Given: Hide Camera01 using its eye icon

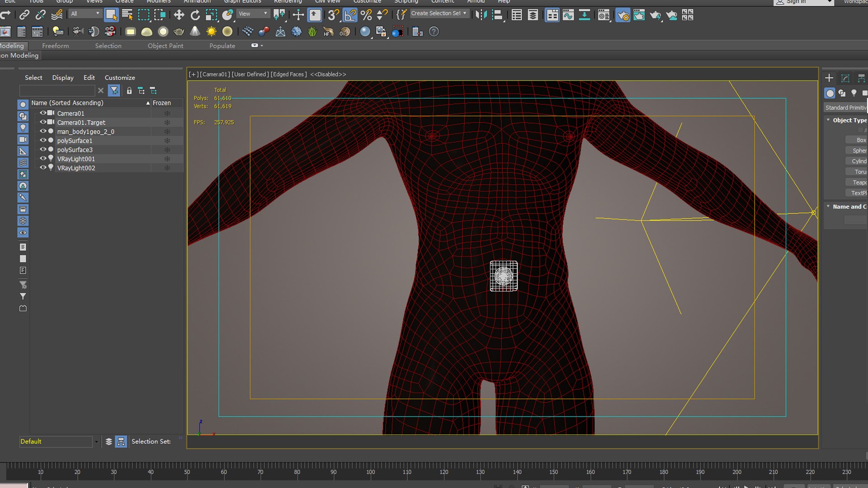Looking at the screenshot, I should [43, 113].
